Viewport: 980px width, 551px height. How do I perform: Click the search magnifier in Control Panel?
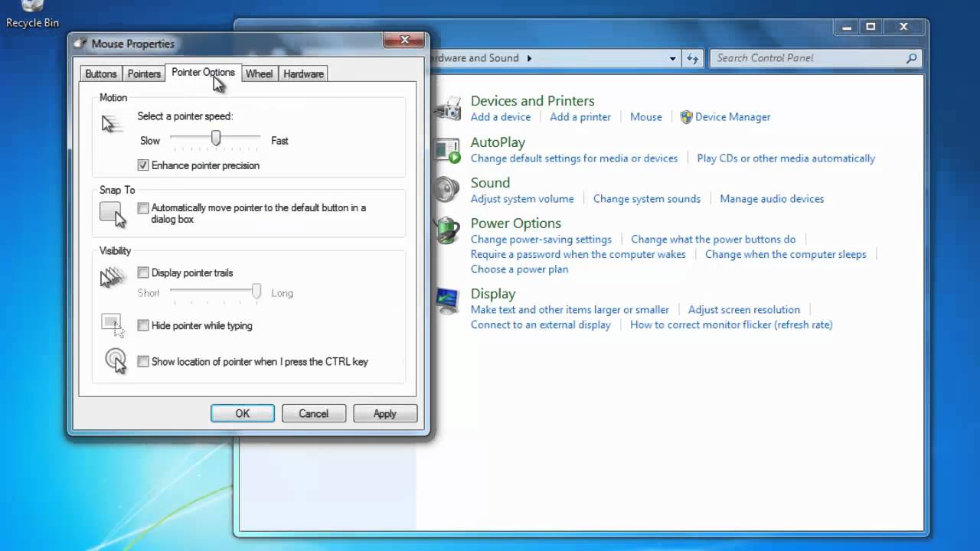911,58
